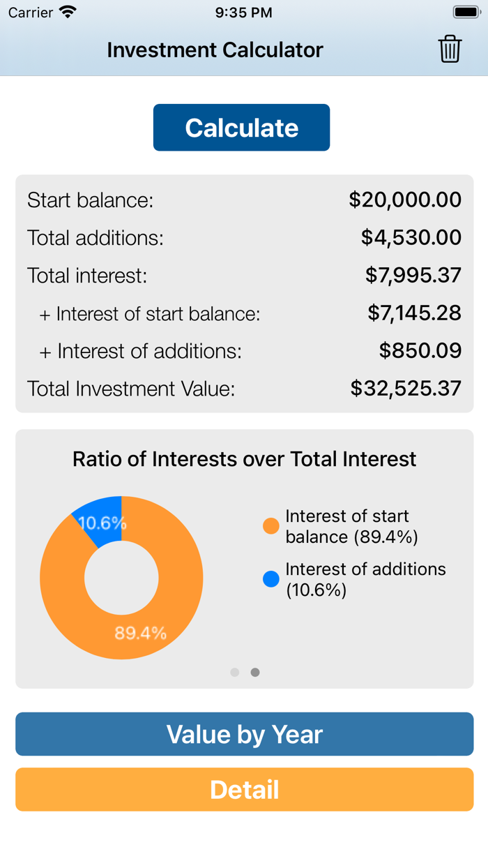Tap the Investment Calculator title
The height and width of the screenshot is (868, 488).
(x=215, y=50)
